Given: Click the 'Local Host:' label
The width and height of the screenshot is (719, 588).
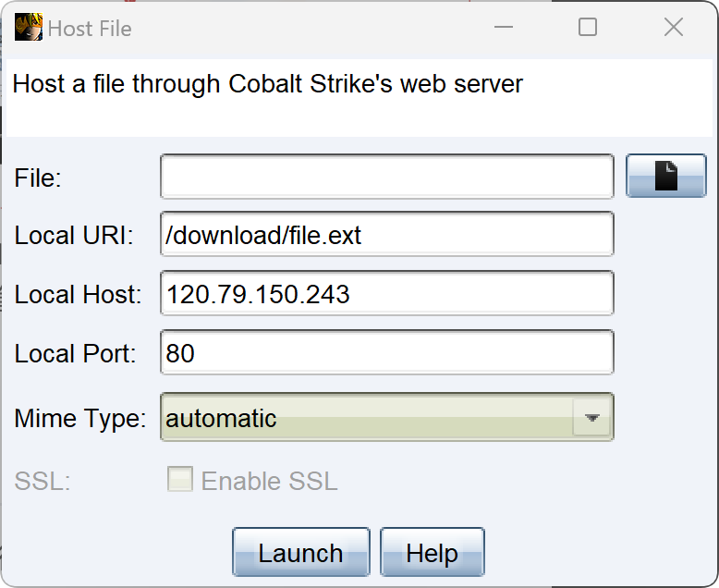Looking at the screenshot, I should pos(78,294).
